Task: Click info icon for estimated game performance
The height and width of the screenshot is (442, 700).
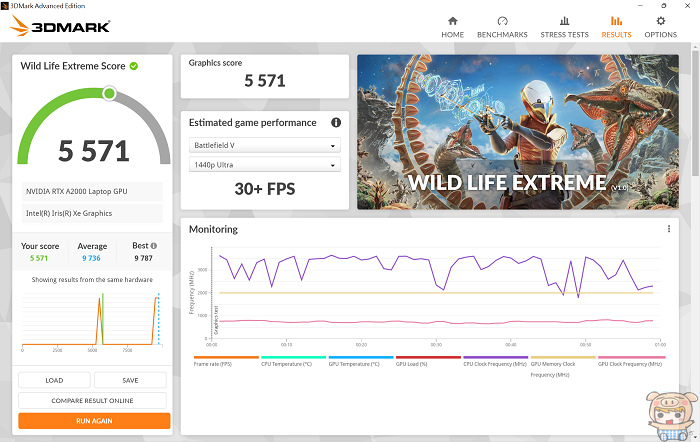Action: pyautogui.click(x=336, y=123)
